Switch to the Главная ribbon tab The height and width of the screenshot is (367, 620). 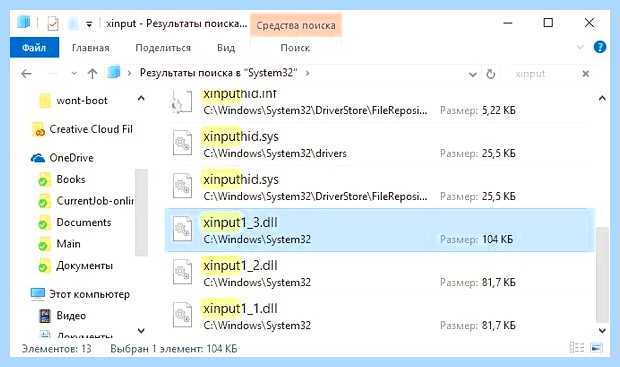click(91, 48)
